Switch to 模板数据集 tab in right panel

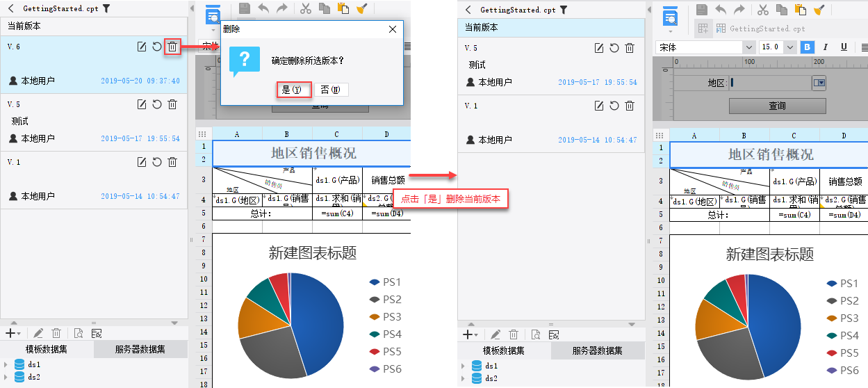[x=505, y=350]
